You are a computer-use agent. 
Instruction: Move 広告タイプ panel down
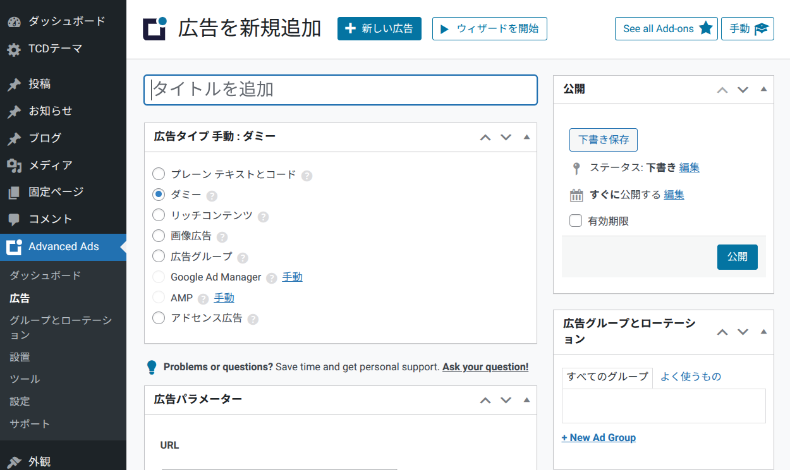506,137
